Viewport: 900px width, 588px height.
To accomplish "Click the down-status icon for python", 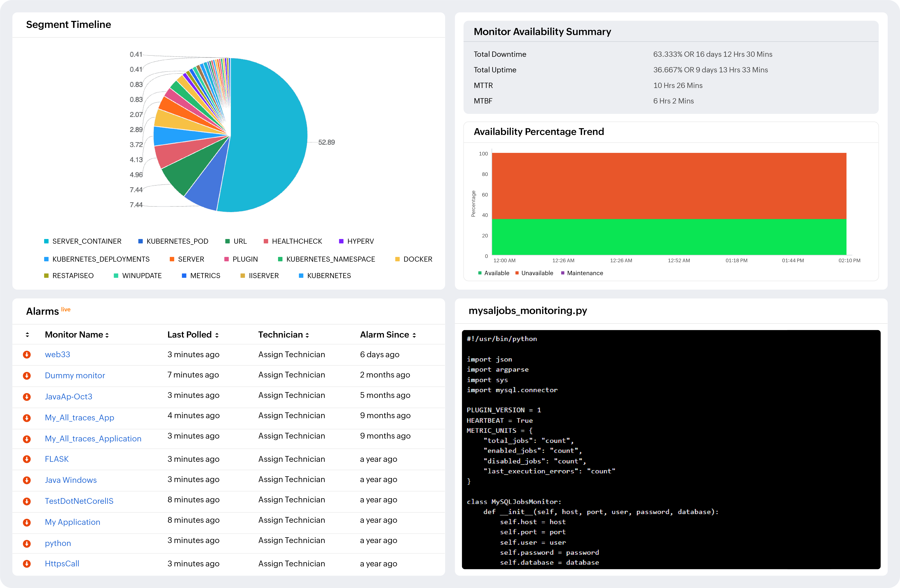I will [x=27, y=544].
